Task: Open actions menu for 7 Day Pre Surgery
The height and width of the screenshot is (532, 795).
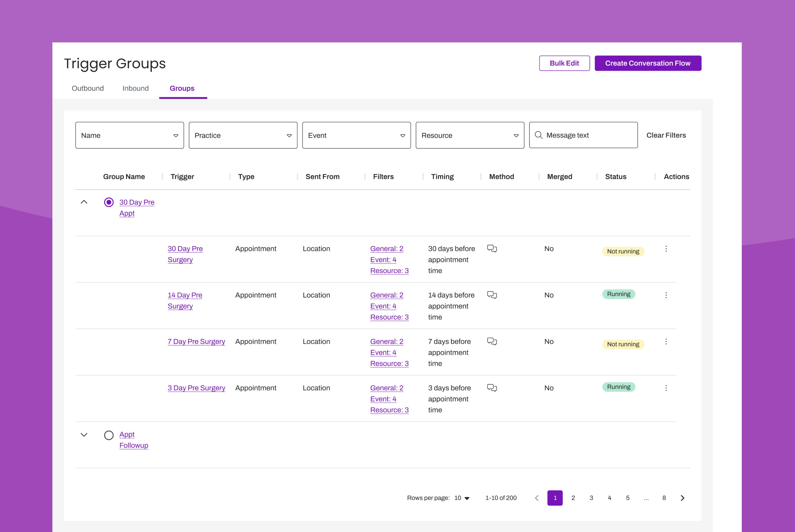Action: point(666,341)
